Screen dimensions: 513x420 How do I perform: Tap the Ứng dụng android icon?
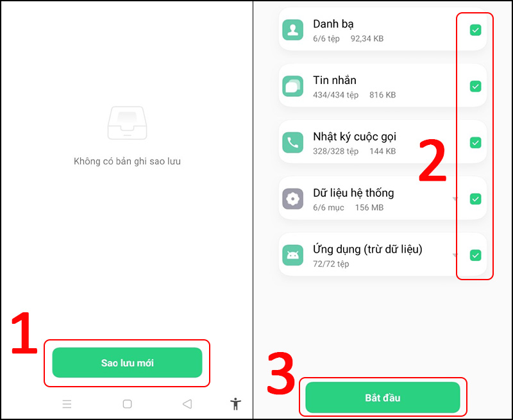click(292, 255)
